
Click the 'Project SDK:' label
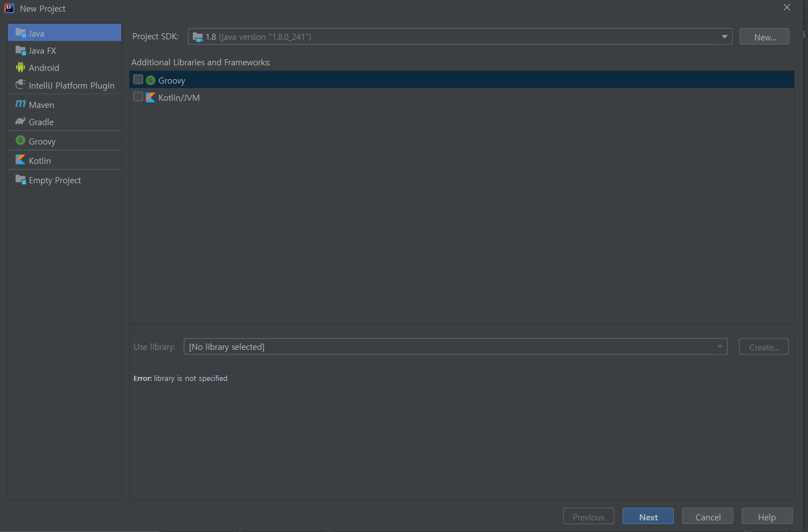pos(155,37)
